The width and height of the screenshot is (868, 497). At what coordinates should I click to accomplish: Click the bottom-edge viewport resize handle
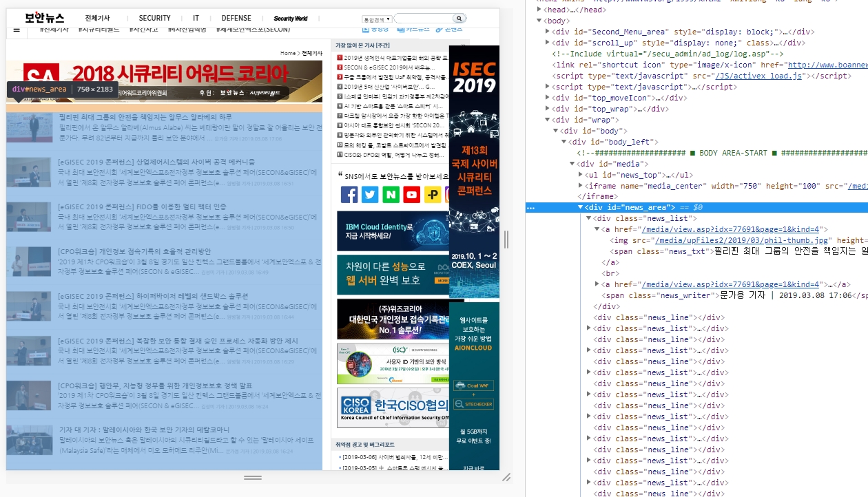(253, 477)
